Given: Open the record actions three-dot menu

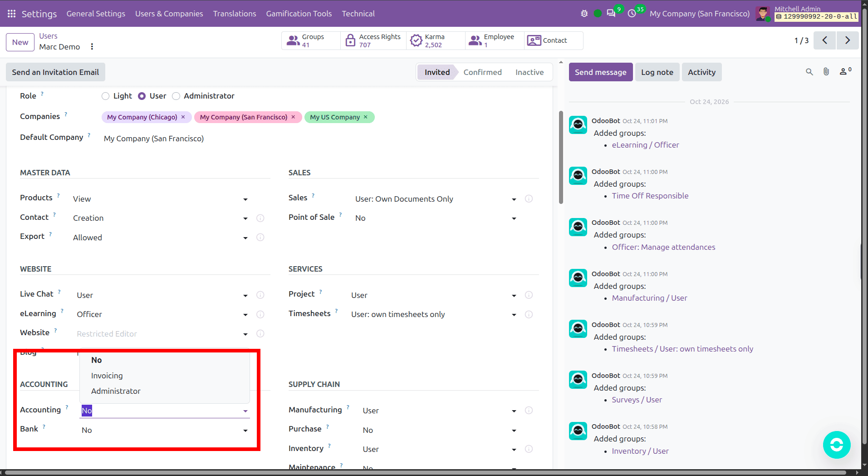Looking at the screenshot, I should click(92, 46).
